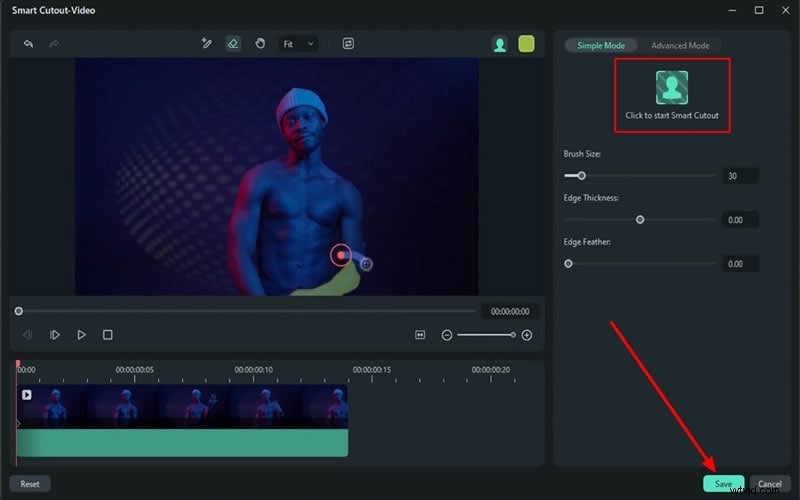
Task: Open the Fit zoom dropdown
Action: click(x=298, y=44)
